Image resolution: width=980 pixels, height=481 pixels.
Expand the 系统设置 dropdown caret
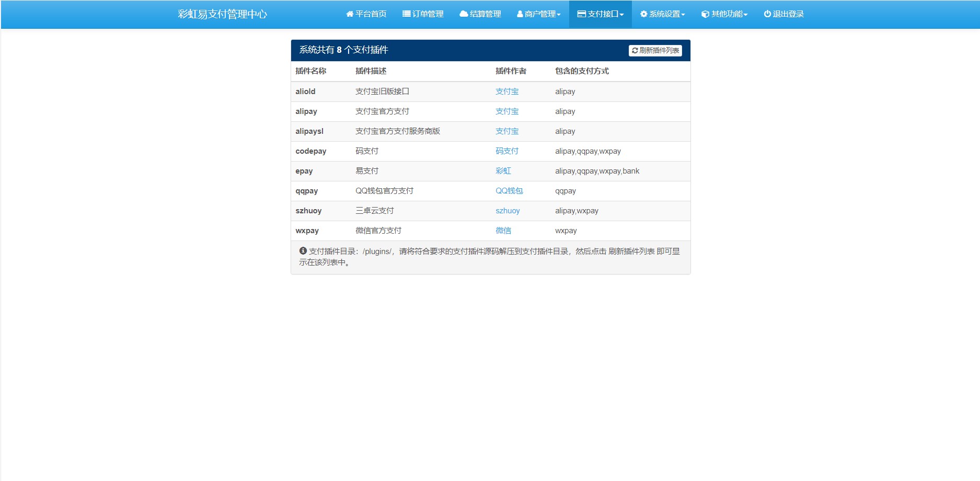pos(683,15)
